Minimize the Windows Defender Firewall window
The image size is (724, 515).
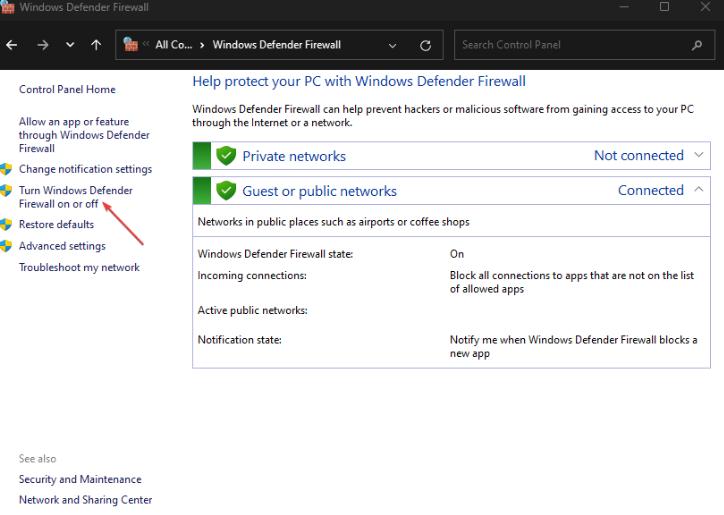(624, 7)
